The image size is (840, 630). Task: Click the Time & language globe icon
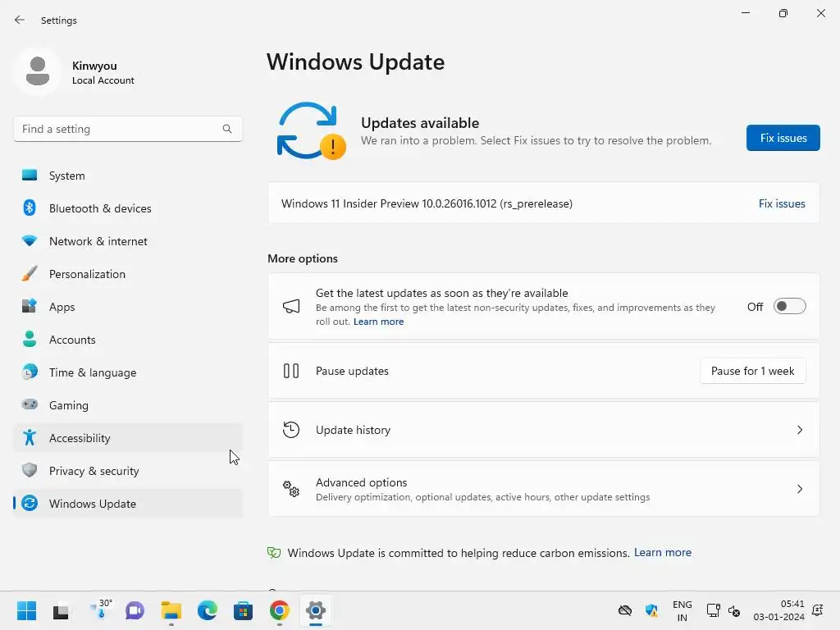coord(30,372)
